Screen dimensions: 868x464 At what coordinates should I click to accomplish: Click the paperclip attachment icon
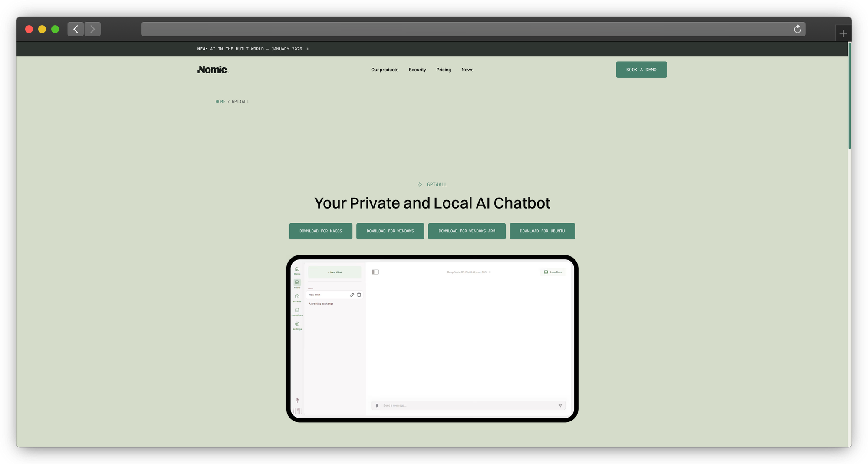(x=376, y=406)
